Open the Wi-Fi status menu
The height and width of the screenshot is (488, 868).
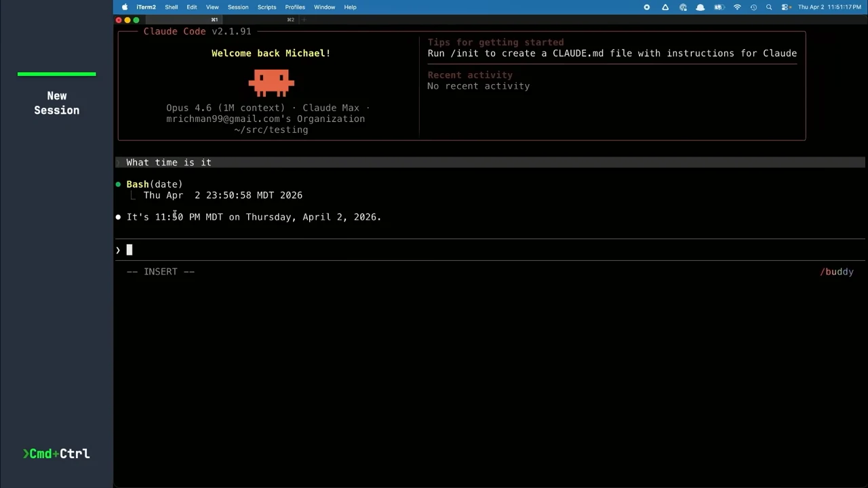coord(737,7)
